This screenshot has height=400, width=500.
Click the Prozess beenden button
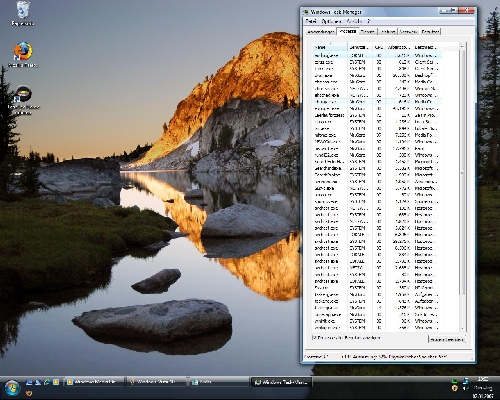click(x=446, y=339)
